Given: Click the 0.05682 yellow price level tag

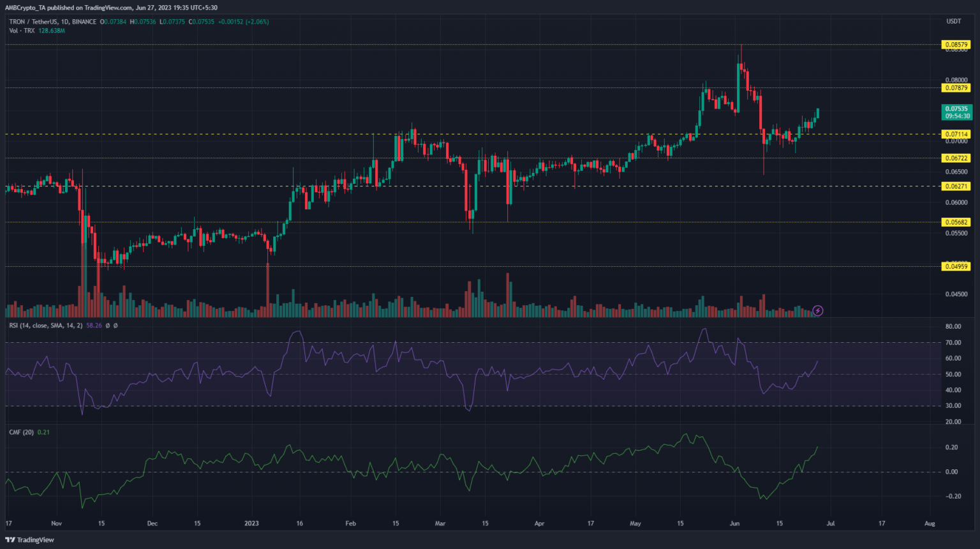Looking at the screenshot, I should pos(956,223).
